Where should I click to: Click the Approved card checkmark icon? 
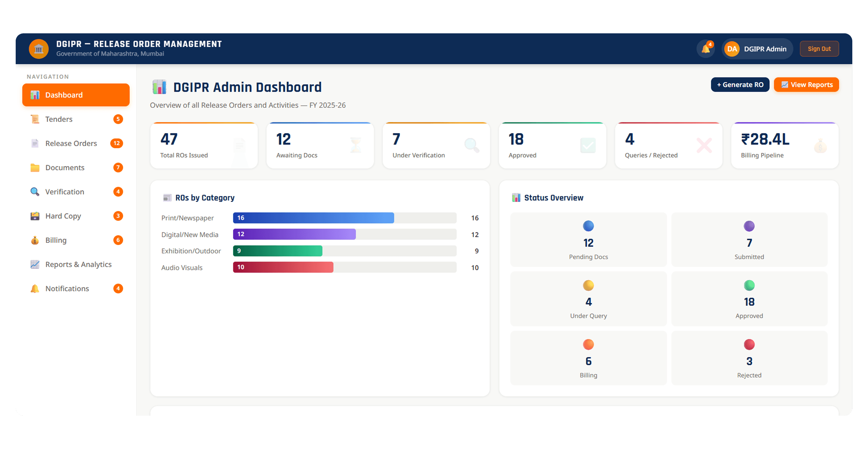point(588,145)
